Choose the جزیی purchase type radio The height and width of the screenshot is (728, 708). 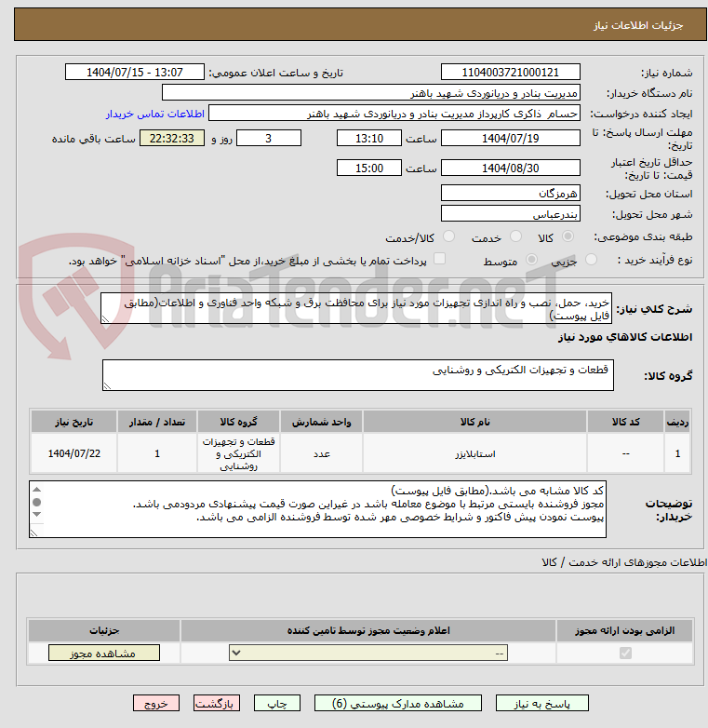tap(591, 260)
